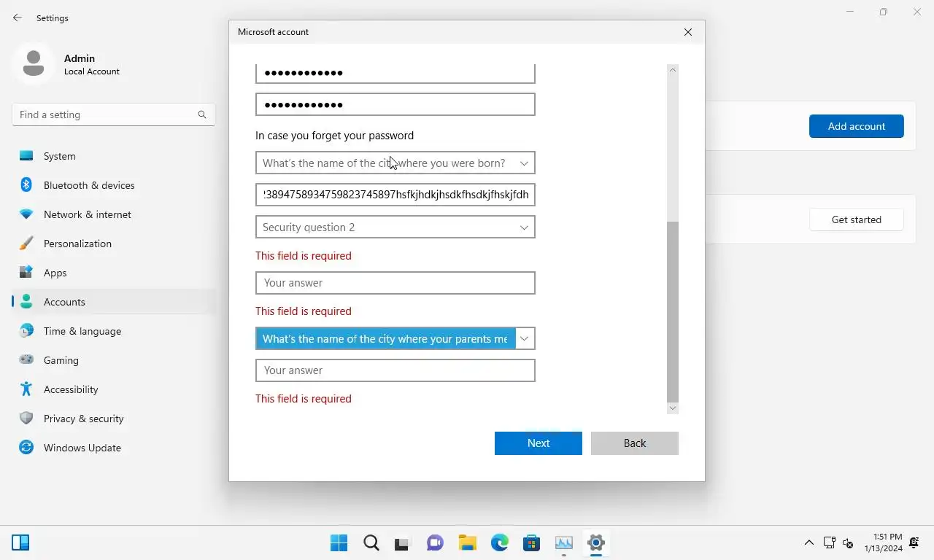Click the System monitor icon
The height and width of the screenshot is (560, 934).
[x=26, y=156]
